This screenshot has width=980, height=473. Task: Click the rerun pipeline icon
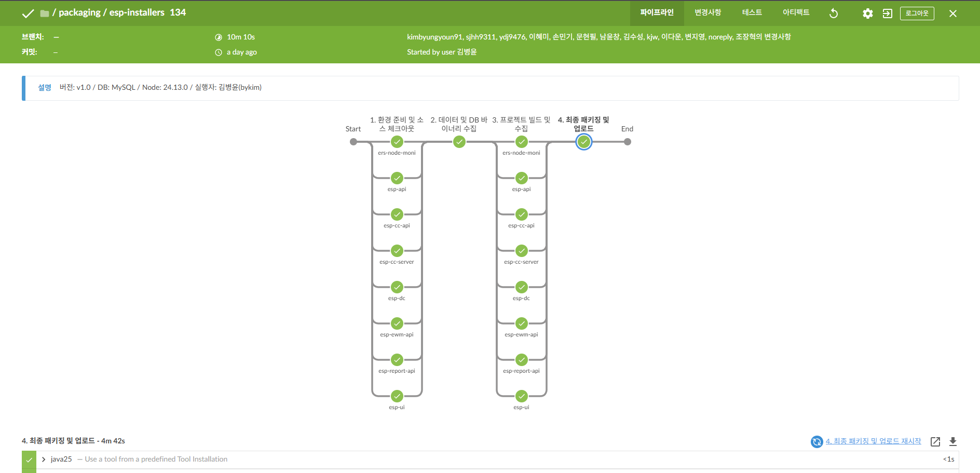click(x=834, y=13)
